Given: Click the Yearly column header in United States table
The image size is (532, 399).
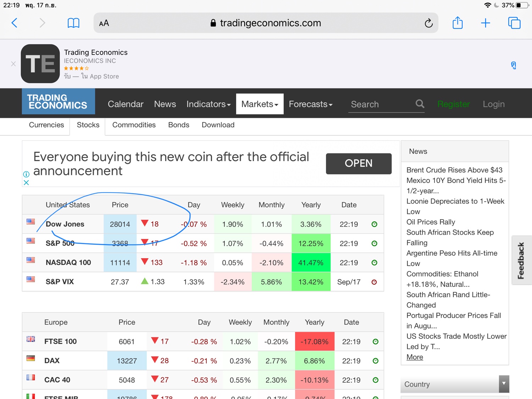Looking at the screenshot, I should (x=311, y=205).
